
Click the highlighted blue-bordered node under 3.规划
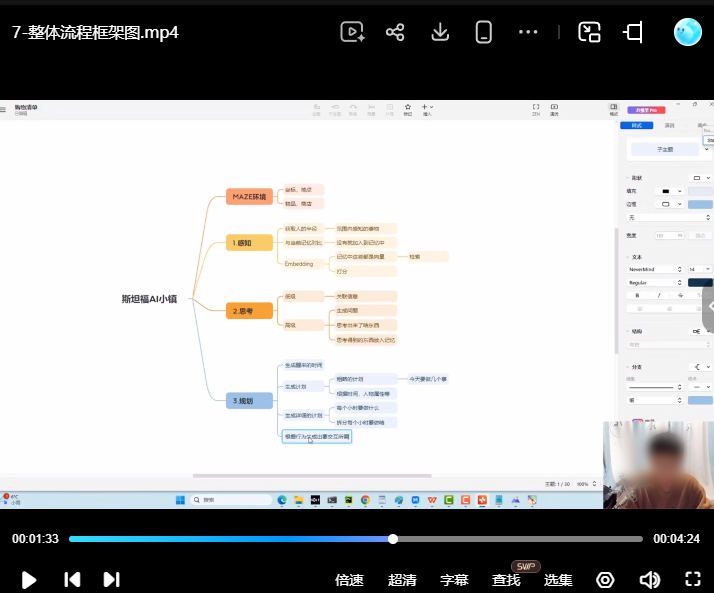[x=317, y=436]
